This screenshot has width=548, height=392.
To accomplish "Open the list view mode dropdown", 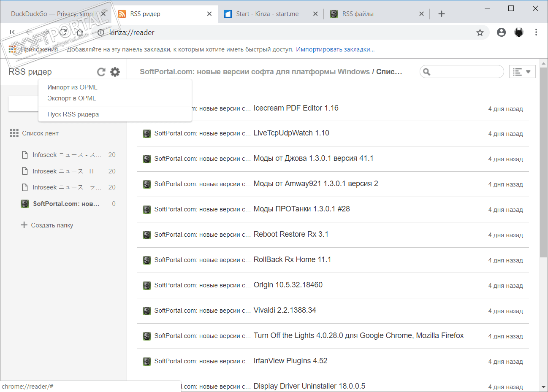I will pos(522,72).
